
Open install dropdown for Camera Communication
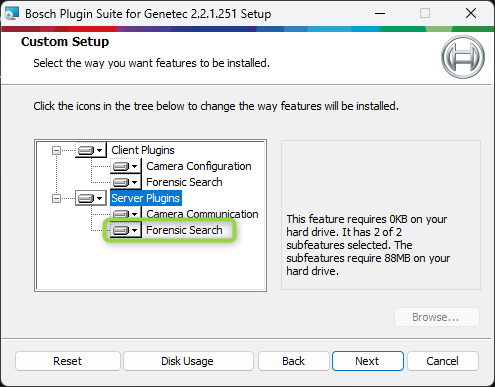coord(126,214)
